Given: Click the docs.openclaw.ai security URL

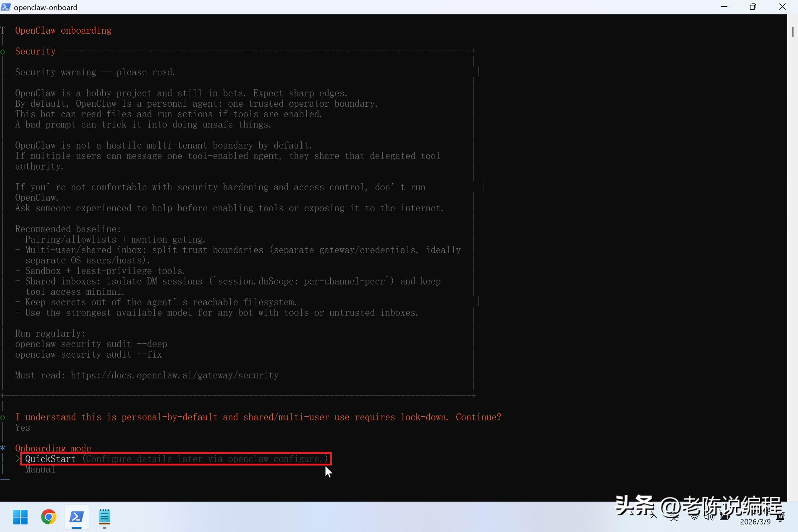Looking at the screenshot, I should (x=174, y=375).
